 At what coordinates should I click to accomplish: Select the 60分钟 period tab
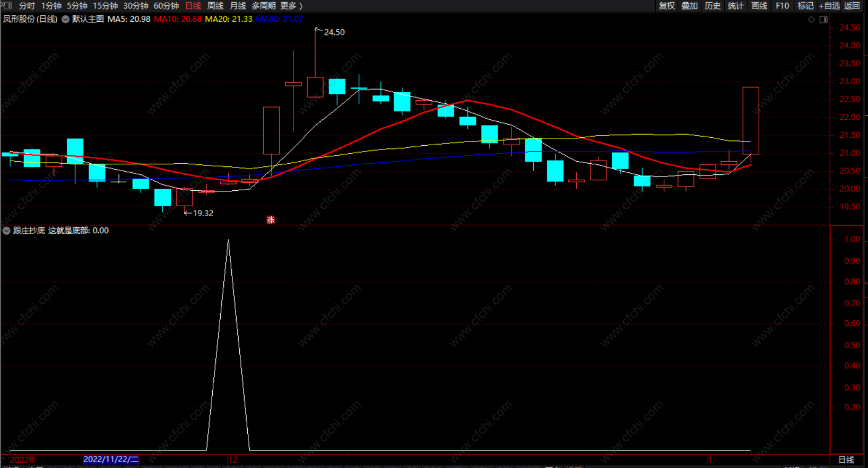pyautogui.click(x=166, y=6)
